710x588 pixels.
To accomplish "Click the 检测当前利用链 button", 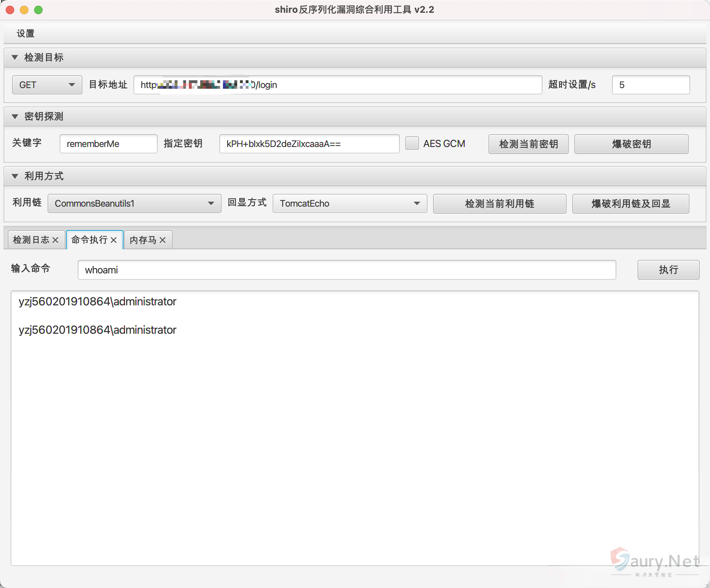I will click(499, 203).
